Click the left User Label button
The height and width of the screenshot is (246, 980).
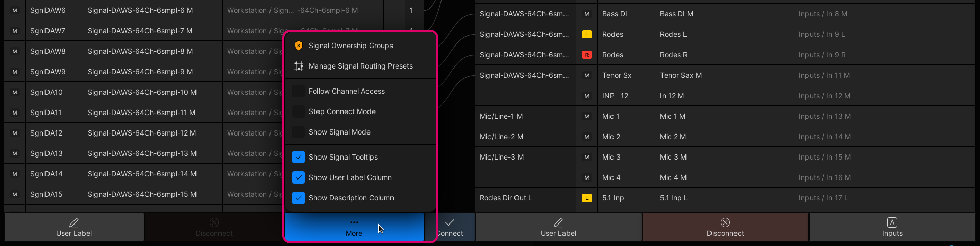pyautogui.click(x=74, y=227)
